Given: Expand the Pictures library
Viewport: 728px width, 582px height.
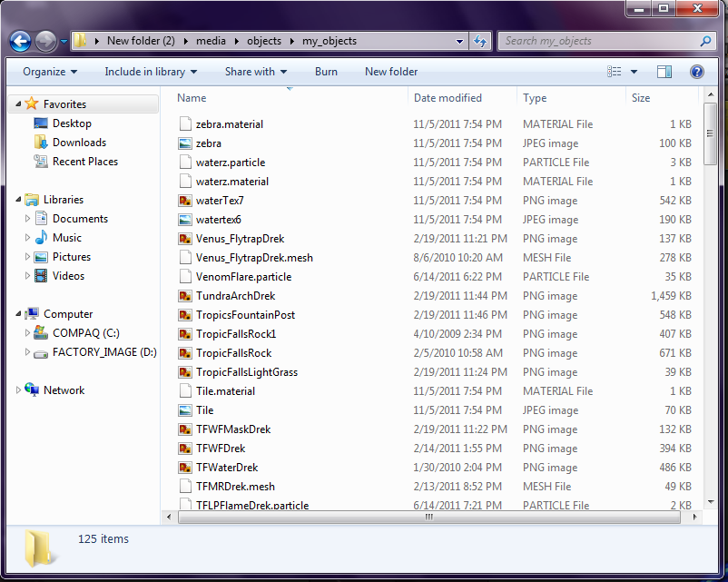Looking at the screenshot, I should [27, 256].
